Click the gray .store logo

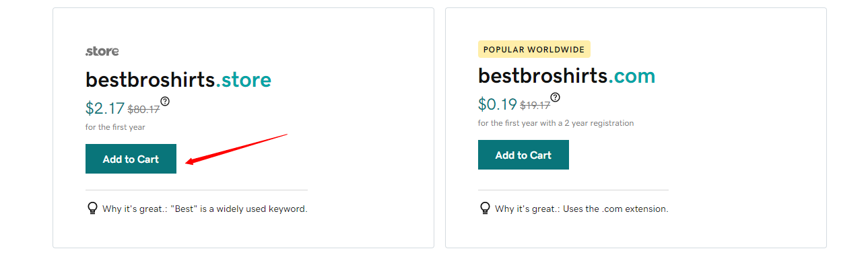point(102,51)
